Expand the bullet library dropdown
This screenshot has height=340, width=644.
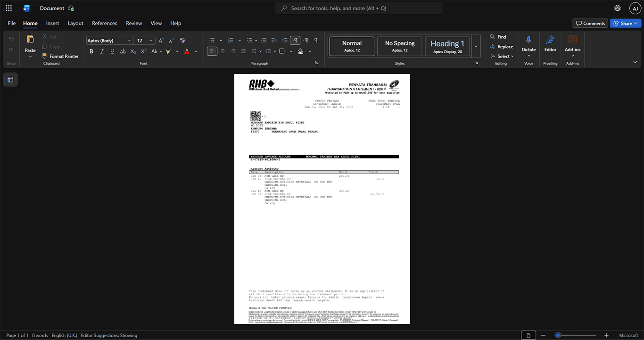tap(221, 41)
